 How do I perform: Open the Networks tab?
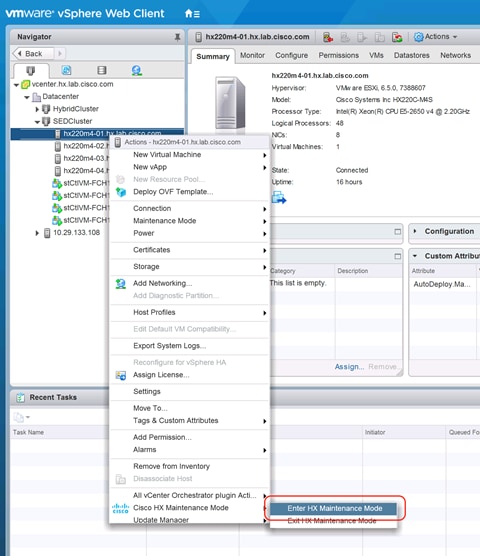click(x=456, y=56)
